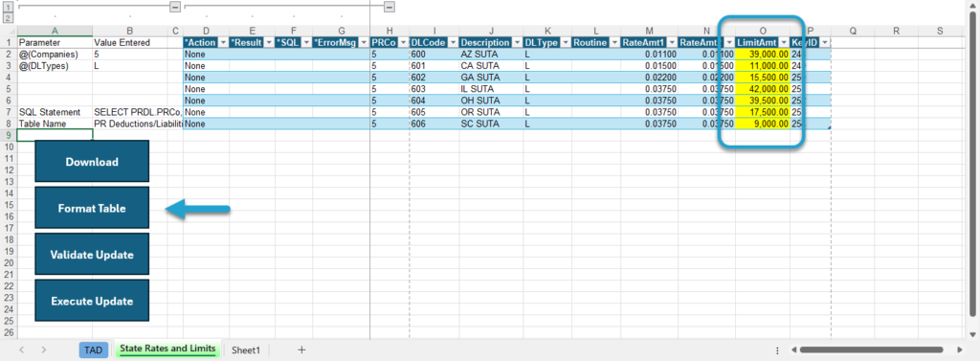Select LimitAmt value 17,500.00
The height and width of the screenshot is (361, 980).
763,112
